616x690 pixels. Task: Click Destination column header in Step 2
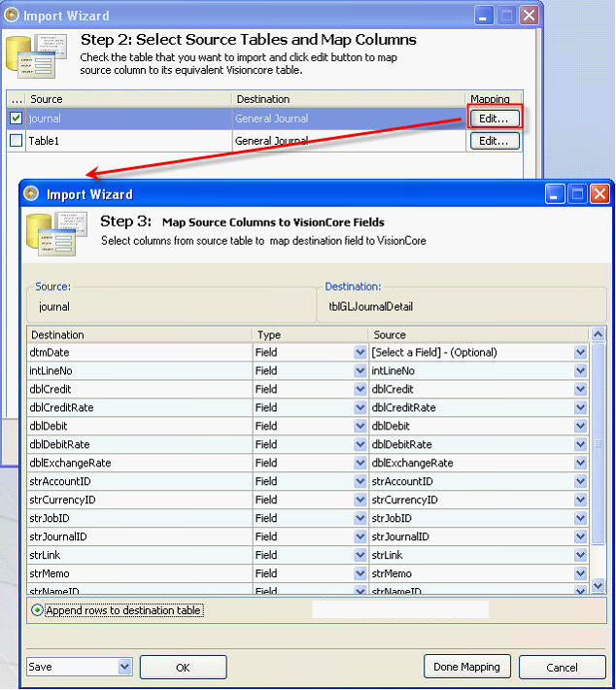point(349,99)
